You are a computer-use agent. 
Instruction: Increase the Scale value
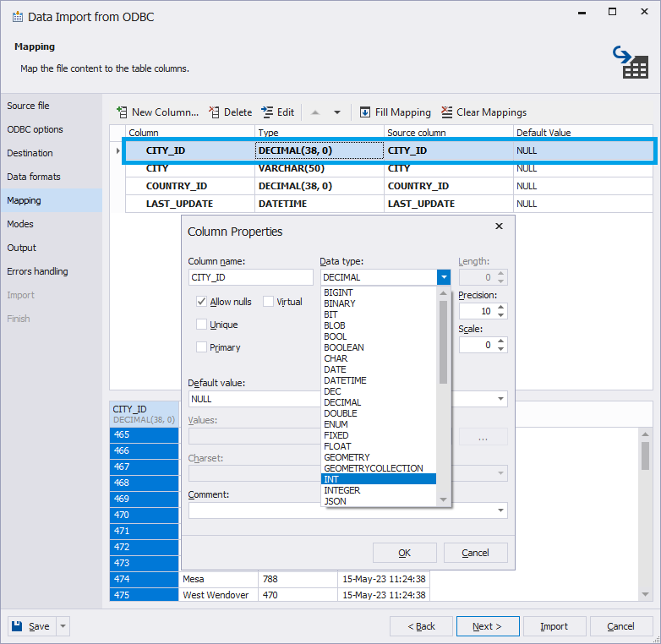pyautogui.click(x=500, y=341)
